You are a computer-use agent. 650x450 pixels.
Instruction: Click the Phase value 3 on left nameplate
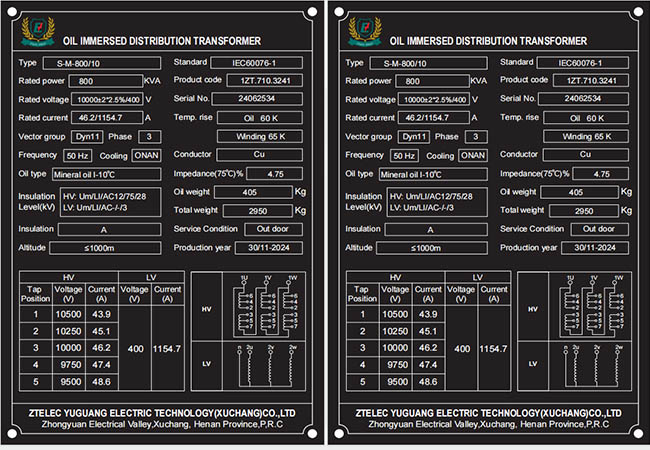point(149,137)
